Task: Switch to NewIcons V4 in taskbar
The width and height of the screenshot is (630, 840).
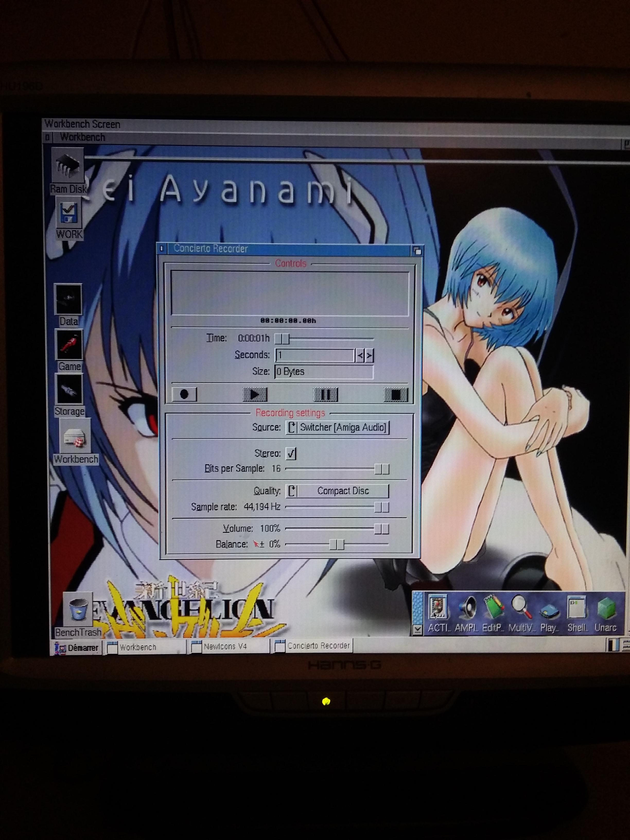Action: coord(229,646)
